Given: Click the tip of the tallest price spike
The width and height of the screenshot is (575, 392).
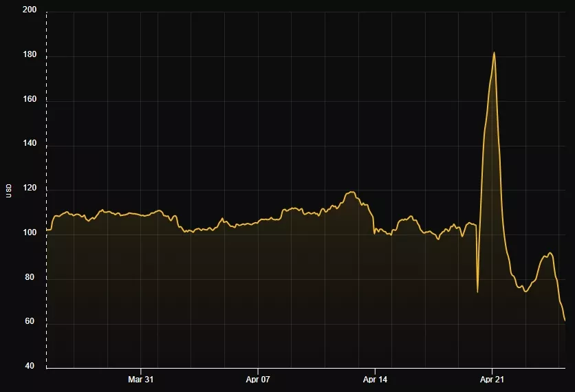Looking at the screenshot, I should click(494, 52).
